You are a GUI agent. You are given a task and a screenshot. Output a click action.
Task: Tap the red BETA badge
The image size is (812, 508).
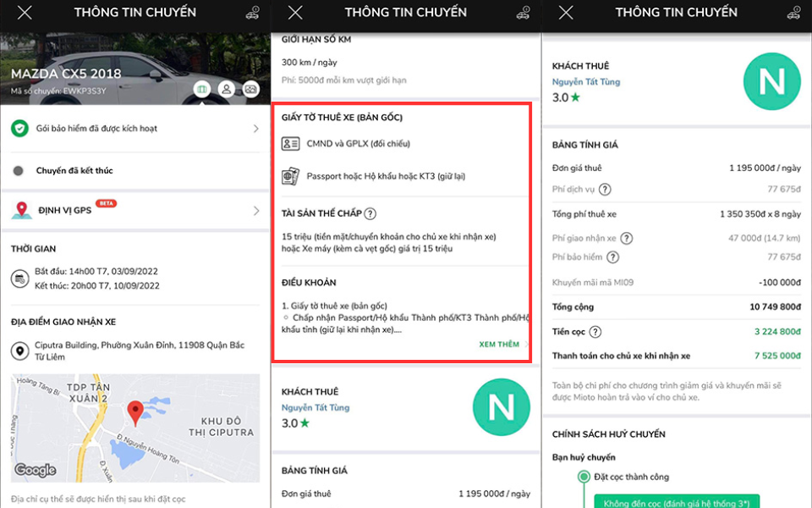coord(107,203)
